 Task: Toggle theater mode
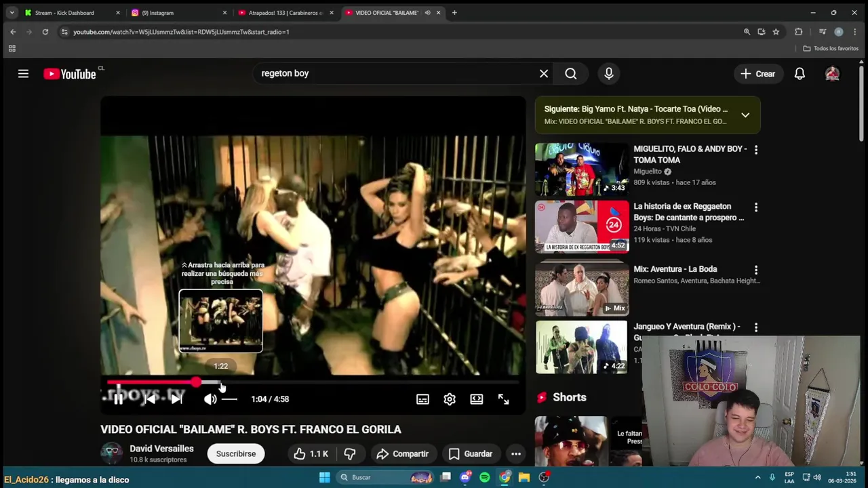[x=477, y=399]
